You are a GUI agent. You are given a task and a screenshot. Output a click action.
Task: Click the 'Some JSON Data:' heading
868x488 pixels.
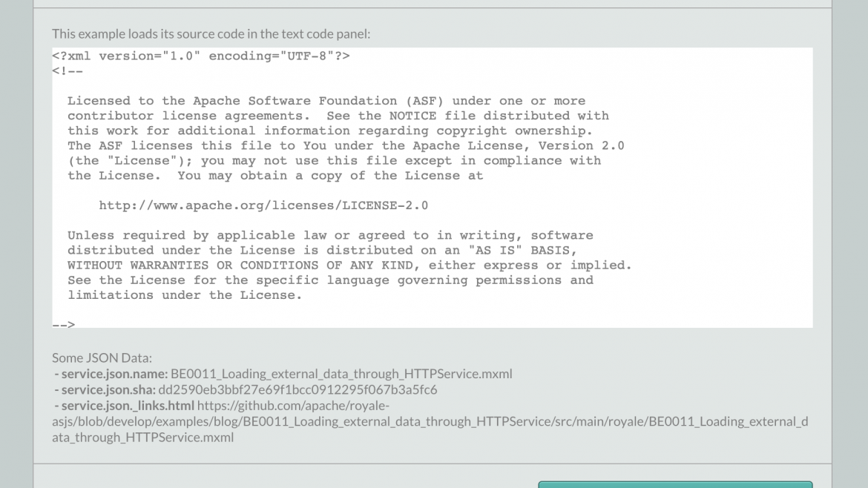coord(102,358)
